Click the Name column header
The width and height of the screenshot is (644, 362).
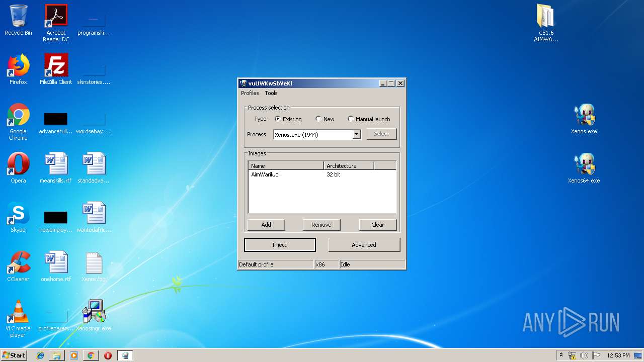pos(286,165)
